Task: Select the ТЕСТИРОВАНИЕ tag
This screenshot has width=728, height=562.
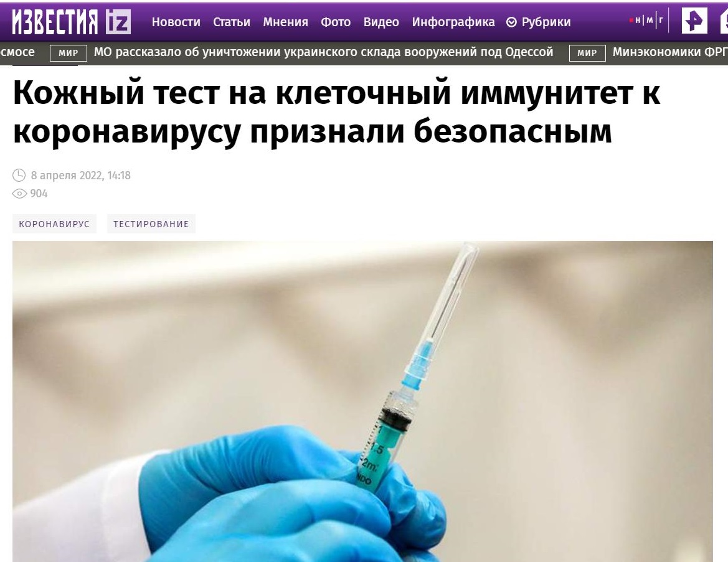Action: tap(151, 223)
